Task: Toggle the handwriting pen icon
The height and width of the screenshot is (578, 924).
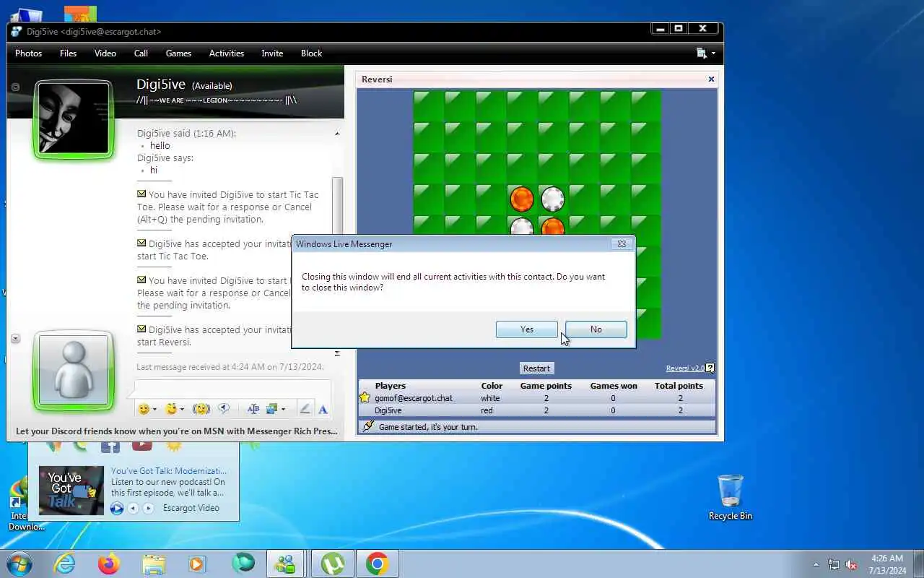Action: coord(305,409)
